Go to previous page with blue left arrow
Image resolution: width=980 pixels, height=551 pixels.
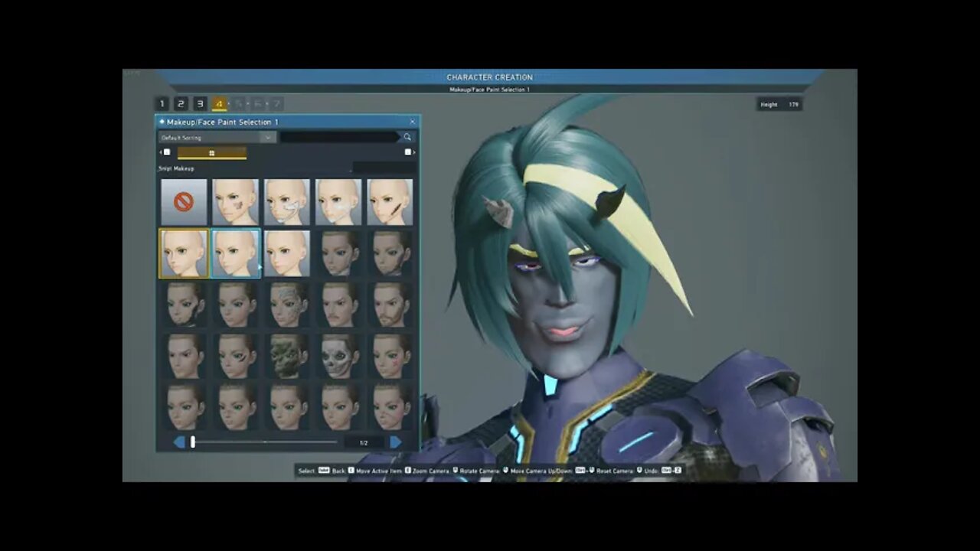(179, 442)
